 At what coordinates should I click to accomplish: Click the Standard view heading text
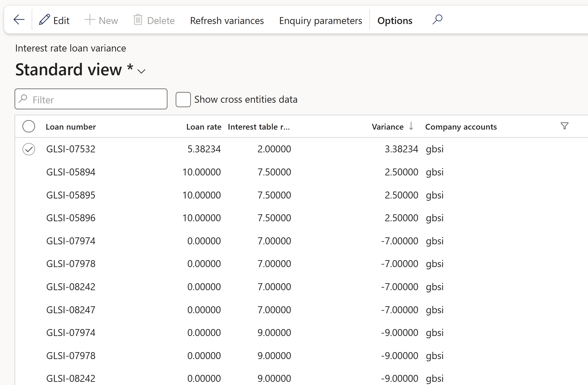69,70
